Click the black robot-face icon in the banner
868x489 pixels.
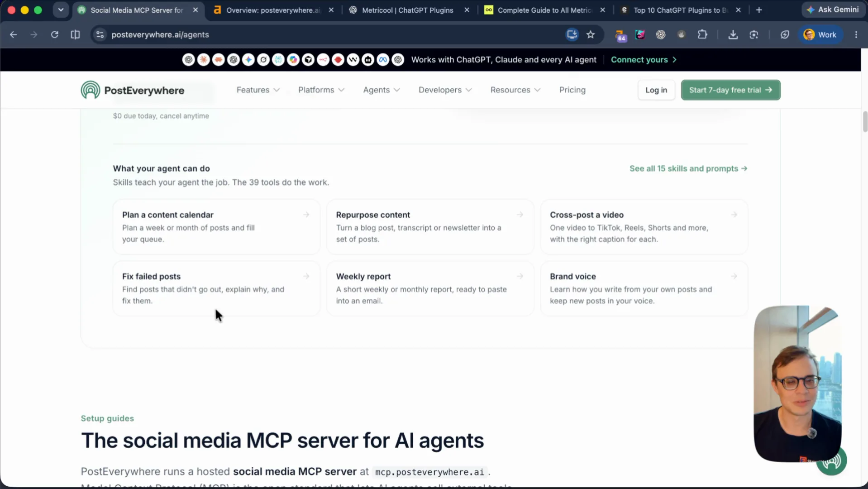click(368, 60)
